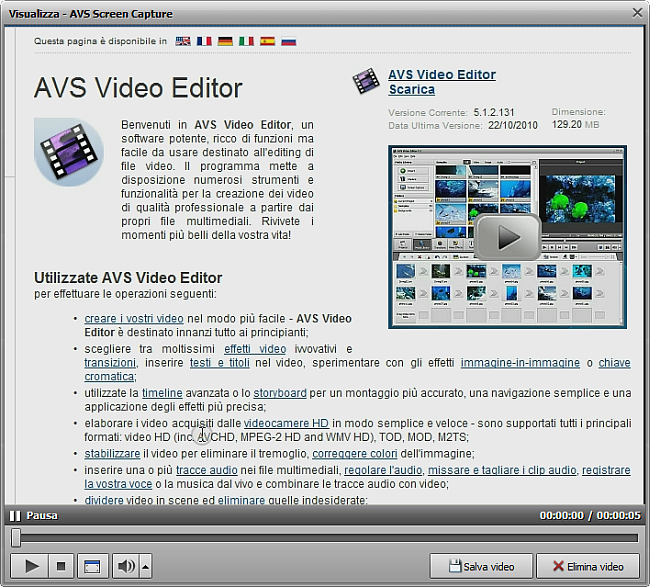Click the playback progress slider handle
650x587 pixels.
click(16, 537)
